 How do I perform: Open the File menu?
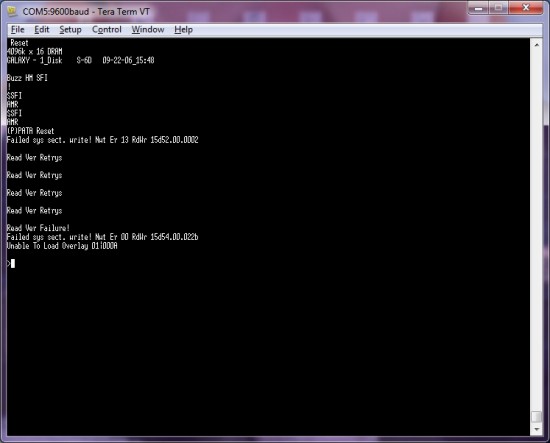coord(18,29)
